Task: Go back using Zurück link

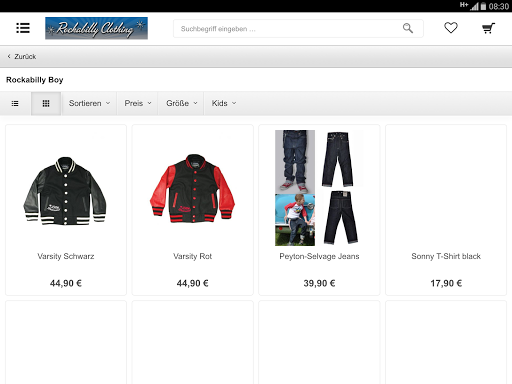Action: 22,57
